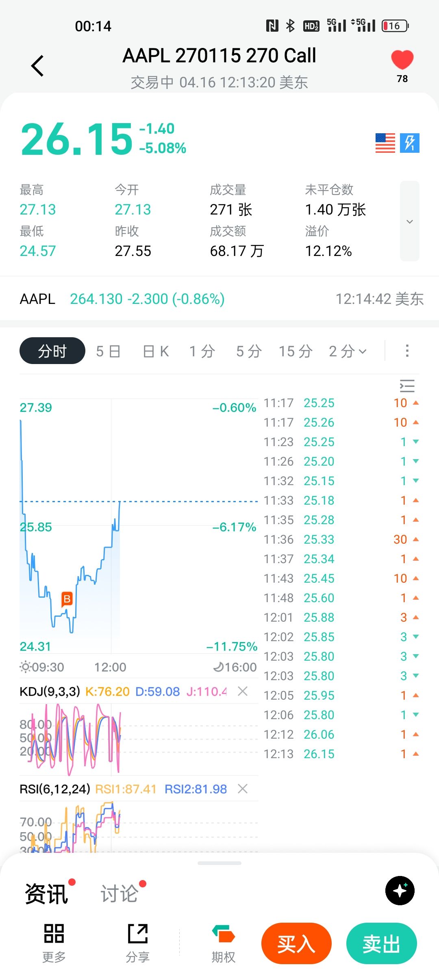Select the 分时 chart tab
The image size is (439, 980).
pyautogui.click(x=52, y=351)
